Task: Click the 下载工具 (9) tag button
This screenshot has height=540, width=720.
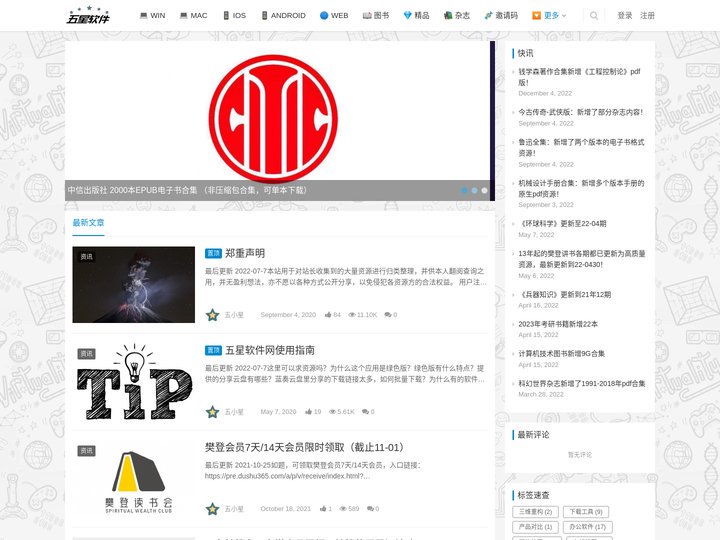Action: (586, 512)
